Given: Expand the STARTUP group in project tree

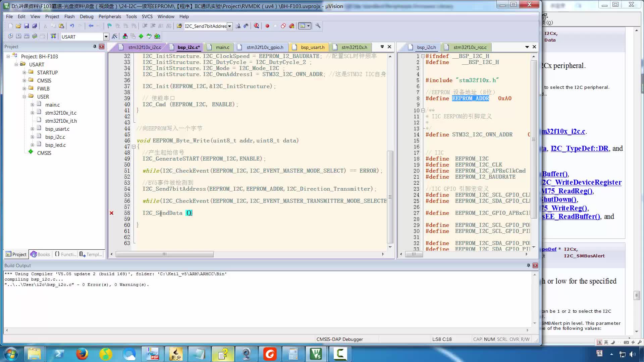Looking at the screenshot, I should pyautogui.click(x=24, y=72).
